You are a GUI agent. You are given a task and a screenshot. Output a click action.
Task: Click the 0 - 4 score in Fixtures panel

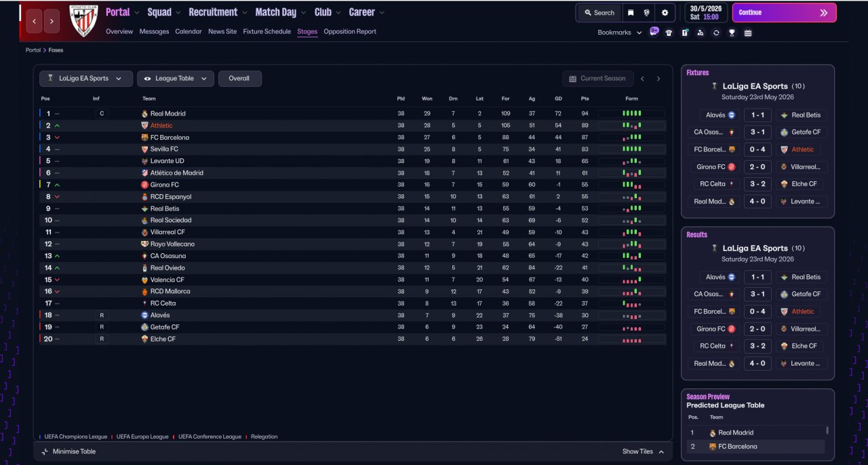[x=757, y=149]
